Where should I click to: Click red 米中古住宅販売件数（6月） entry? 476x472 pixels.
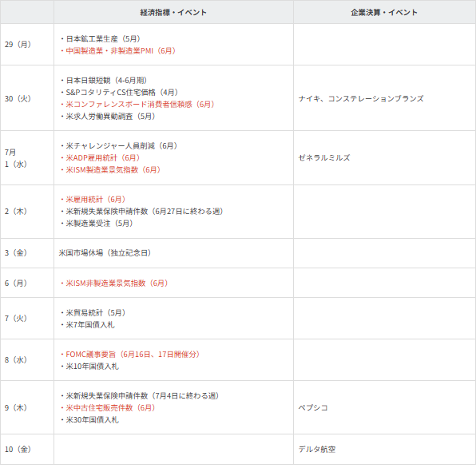click(108, 407)
